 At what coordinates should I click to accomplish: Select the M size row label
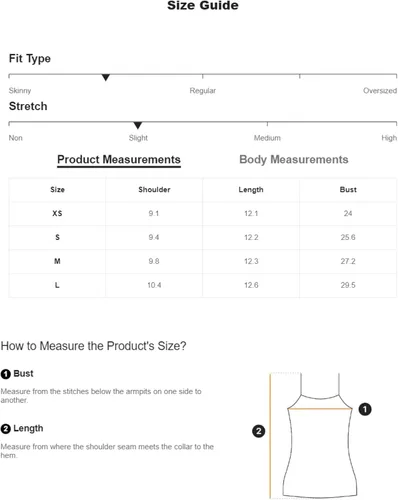(x=57, y=261)
